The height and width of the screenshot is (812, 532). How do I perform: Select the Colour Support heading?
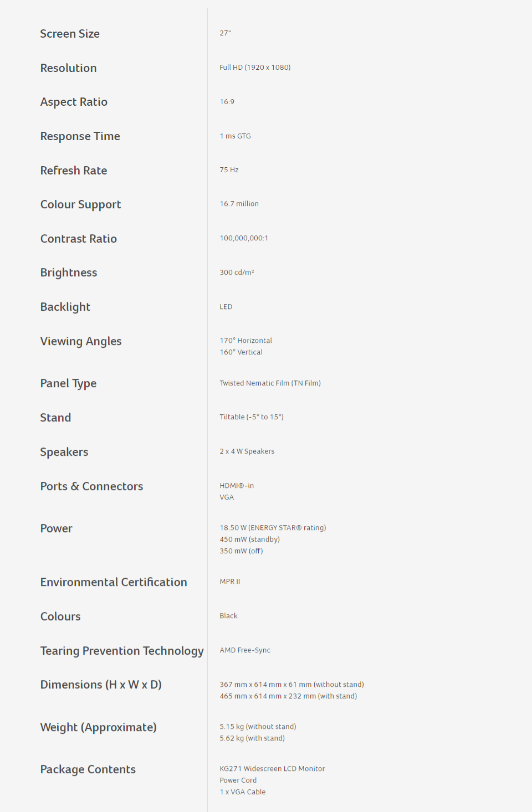81,205
